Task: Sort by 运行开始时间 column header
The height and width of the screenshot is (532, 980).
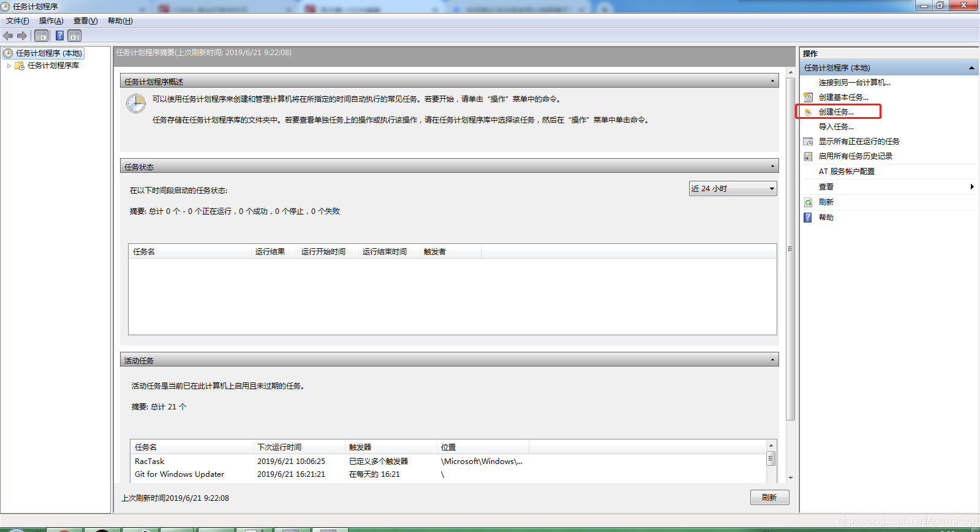Action: click(x=328, y=252)
